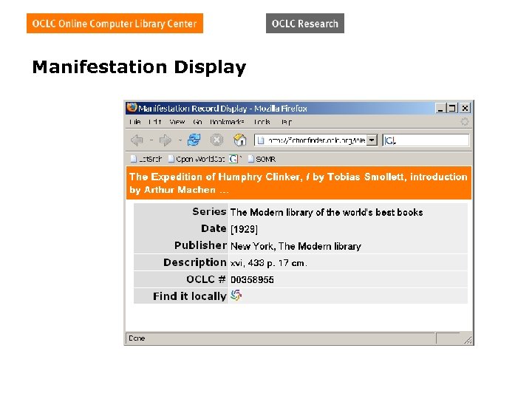Click the OCLC # field label
This screenshot has height=399, width=532.
[x=206, y=279]
